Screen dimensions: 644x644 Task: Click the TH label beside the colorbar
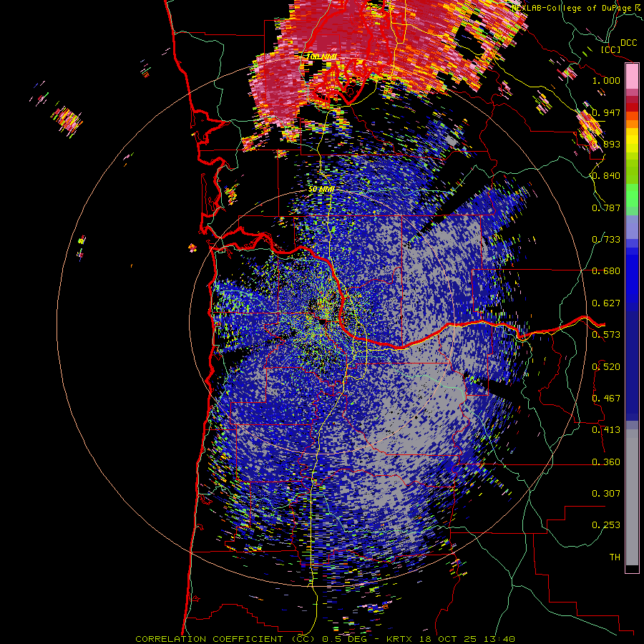(x=615, y=557)
